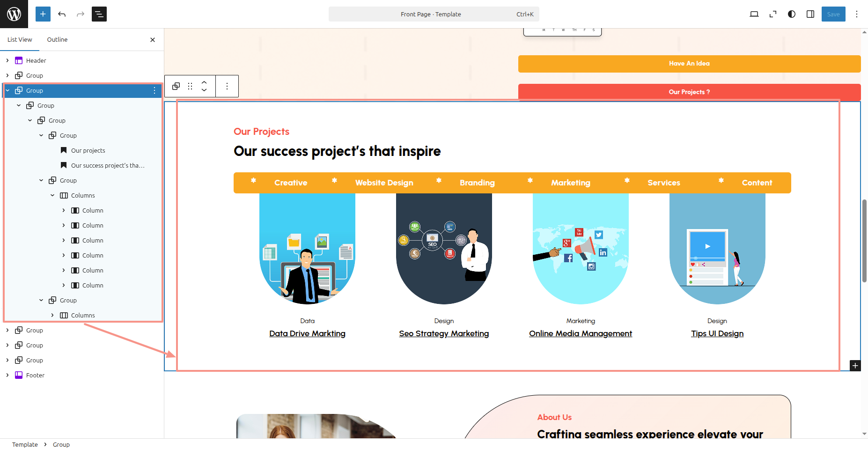Click the Save button

click(x=833, y=14)
